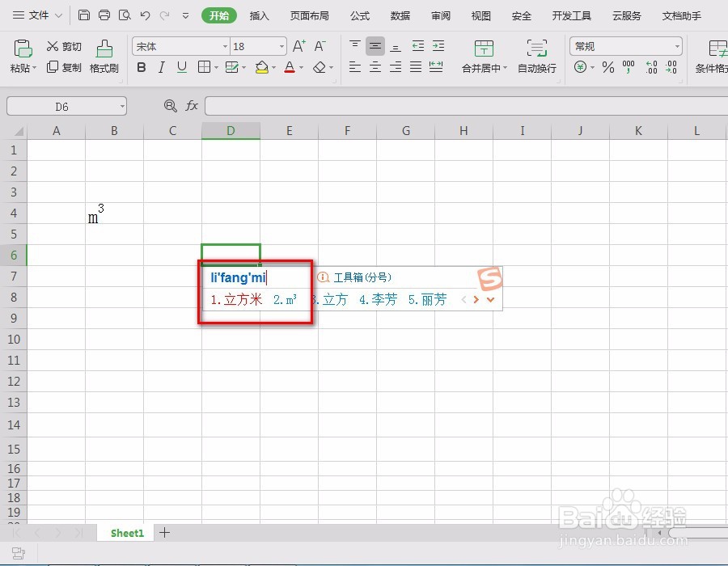Screen dimensions: 728x566
Task: Open the Insert Function (fx) dialog
Action: click(x=192, y=105)
